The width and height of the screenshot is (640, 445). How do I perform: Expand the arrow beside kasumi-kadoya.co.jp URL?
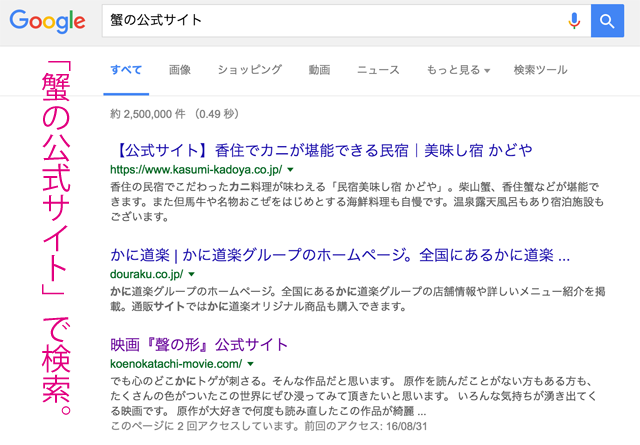pyautogui.click(x=291, y=169)
